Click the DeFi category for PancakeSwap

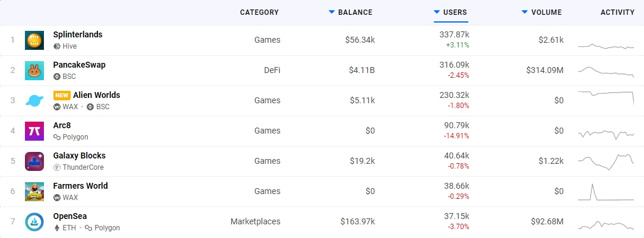point(272,71)
